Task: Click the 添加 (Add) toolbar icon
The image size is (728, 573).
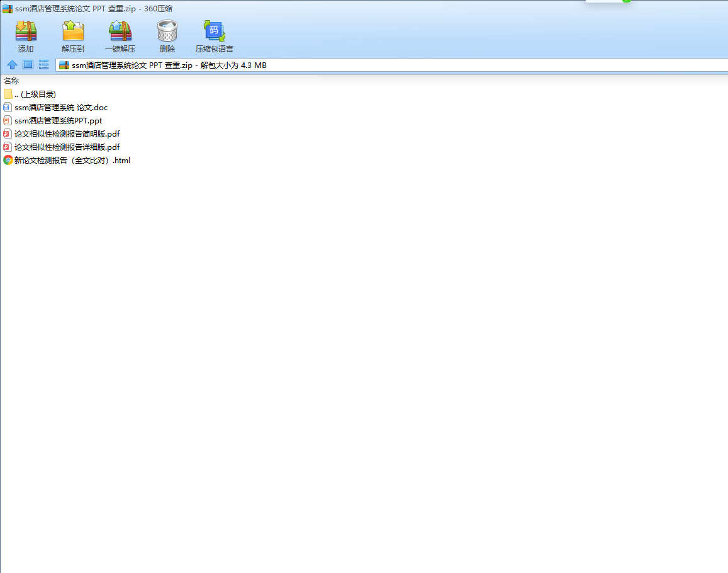Action: (x=26, y=31)
